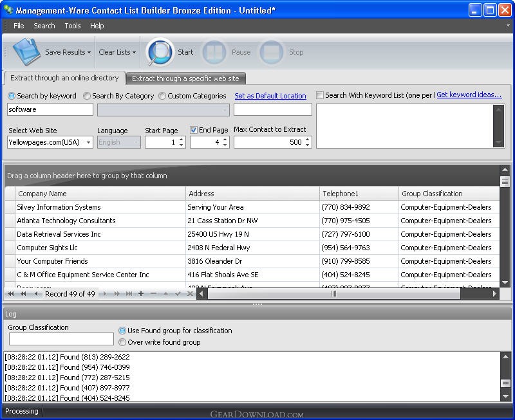Sort by Company Name column header
515x420 pixels.
point(100,194)
